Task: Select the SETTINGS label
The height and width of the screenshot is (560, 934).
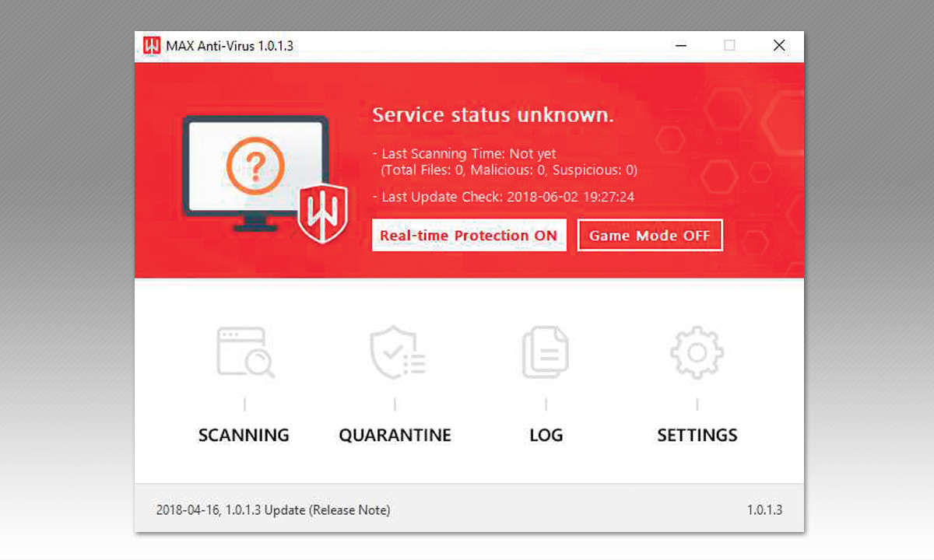Action: tap(697, 435)
